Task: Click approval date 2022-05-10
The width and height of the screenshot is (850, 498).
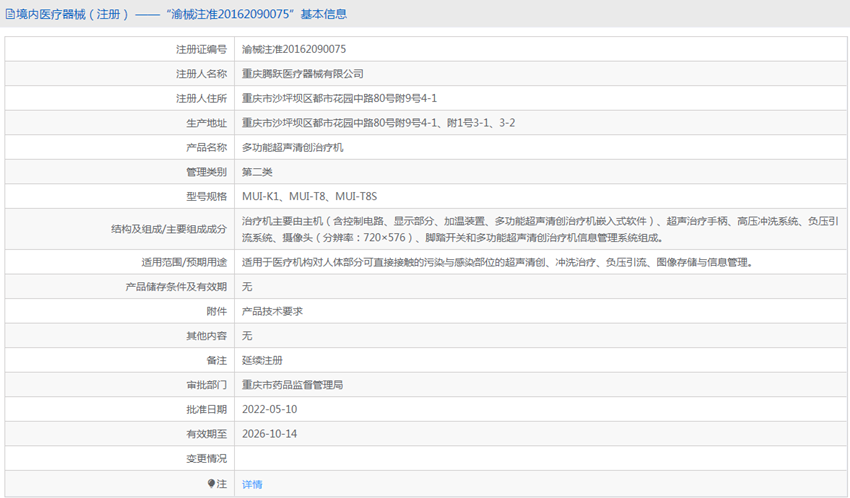Action: (x=269, y=409)
